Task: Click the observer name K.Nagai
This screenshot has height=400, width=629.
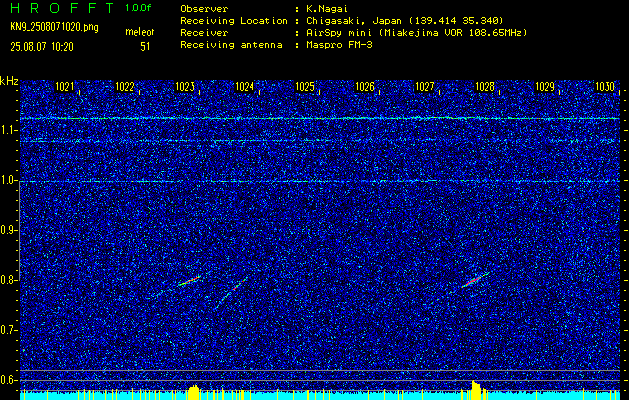Action: [325, 9]
